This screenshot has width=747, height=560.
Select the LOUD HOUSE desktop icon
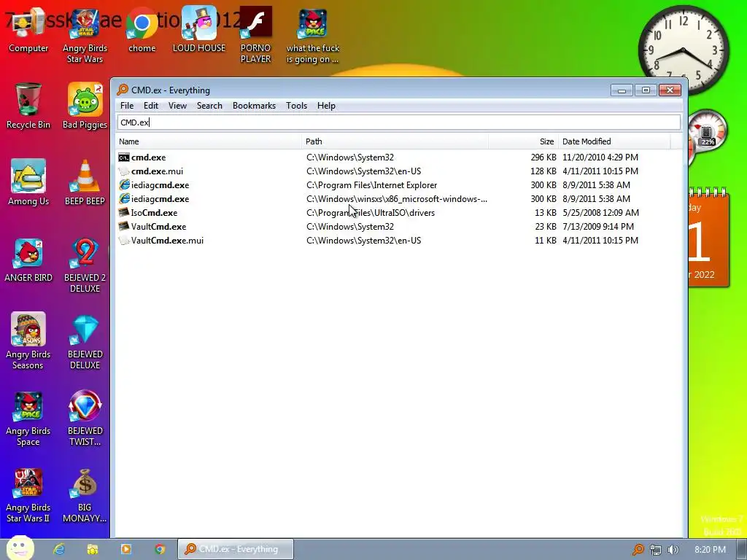[199, 30]
